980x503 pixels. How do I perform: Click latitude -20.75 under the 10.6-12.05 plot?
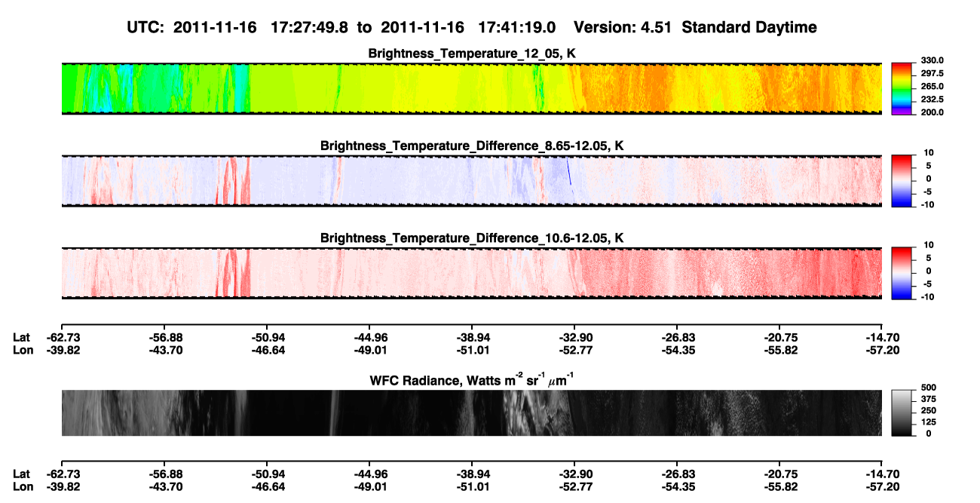click(779, 337)
